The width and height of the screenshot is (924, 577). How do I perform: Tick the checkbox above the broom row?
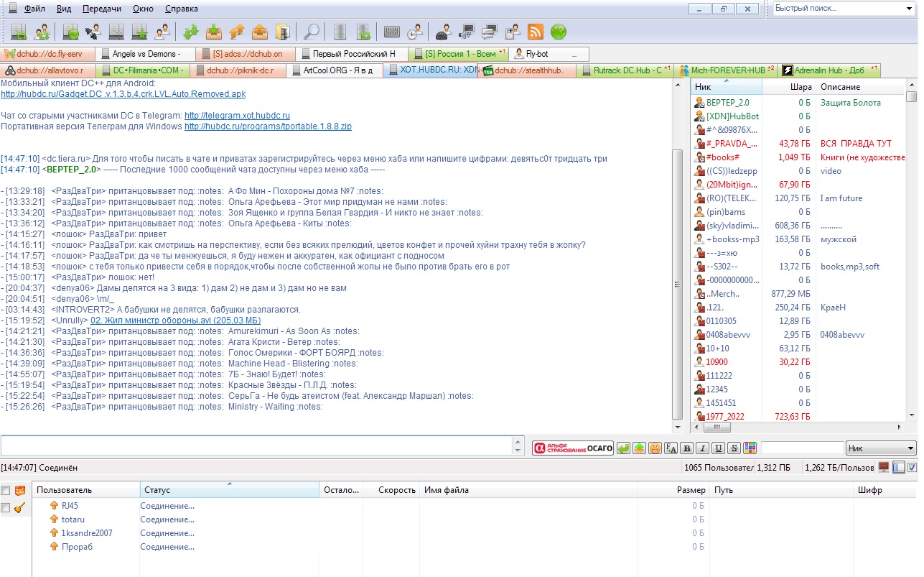tap(6, 491)
